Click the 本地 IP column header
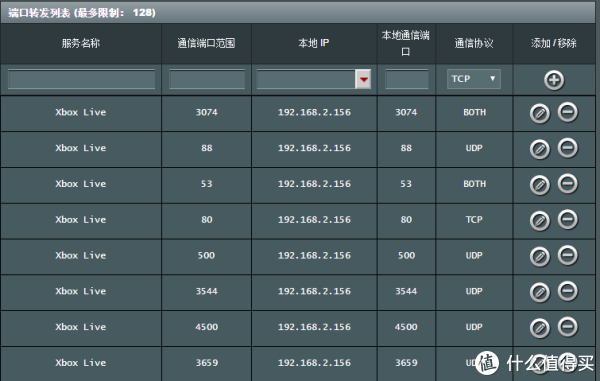 [x=314, y=43]
